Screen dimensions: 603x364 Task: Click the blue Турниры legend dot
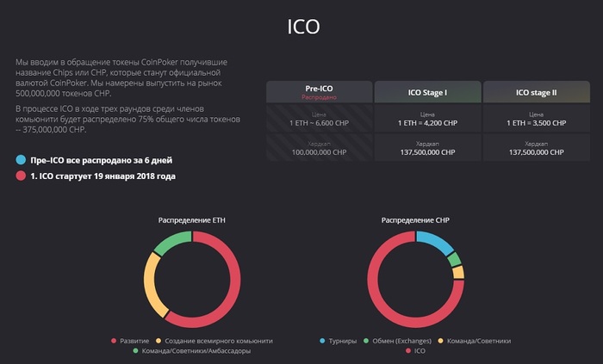[x=322, y=341]
